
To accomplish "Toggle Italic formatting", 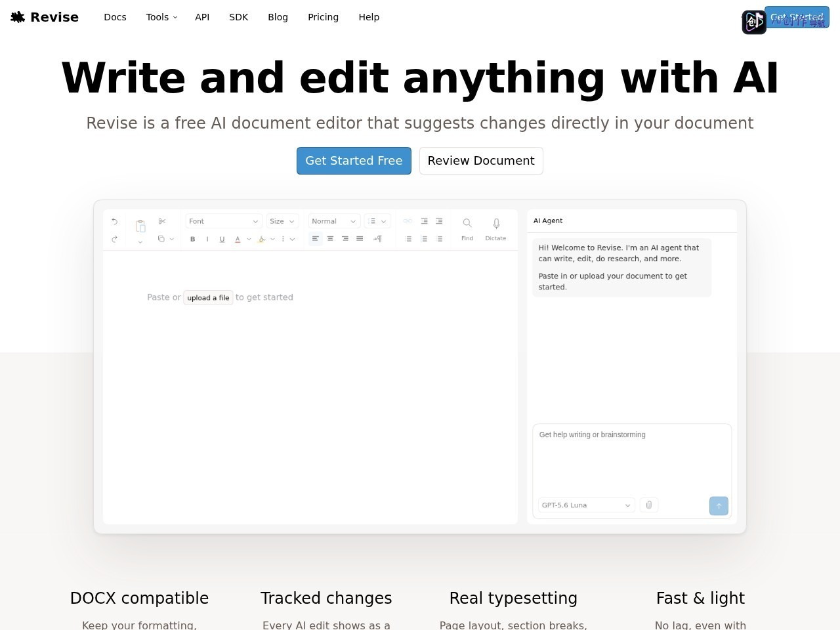I will [x=207, y=239].
